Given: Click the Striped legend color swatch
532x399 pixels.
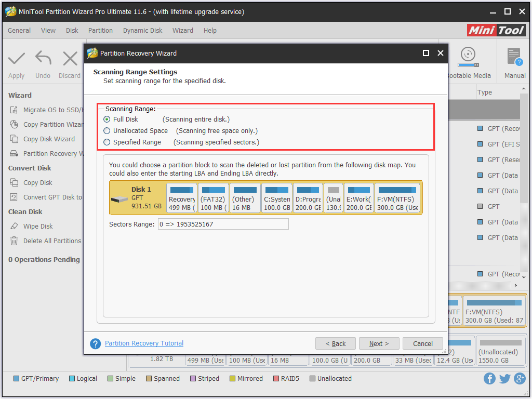Looking at the screenshot, I should click(x=193, y=379).
